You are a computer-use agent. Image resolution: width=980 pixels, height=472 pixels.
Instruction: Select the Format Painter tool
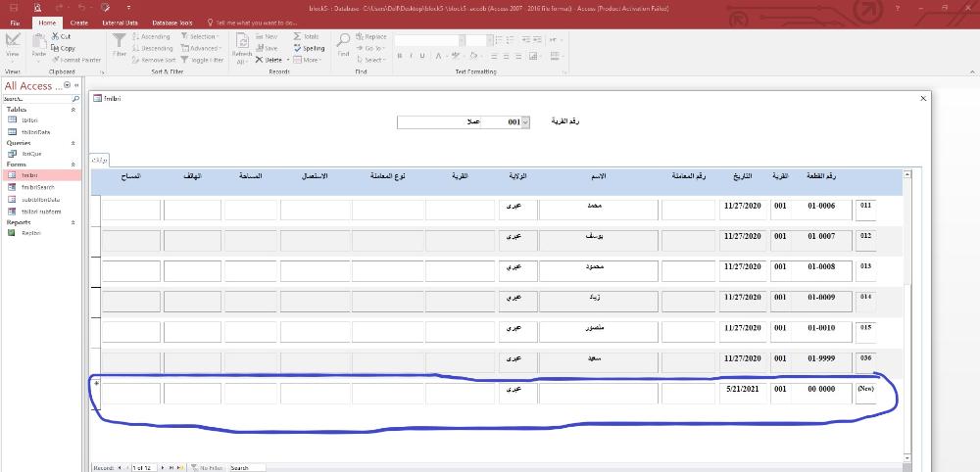pos(76,60)
